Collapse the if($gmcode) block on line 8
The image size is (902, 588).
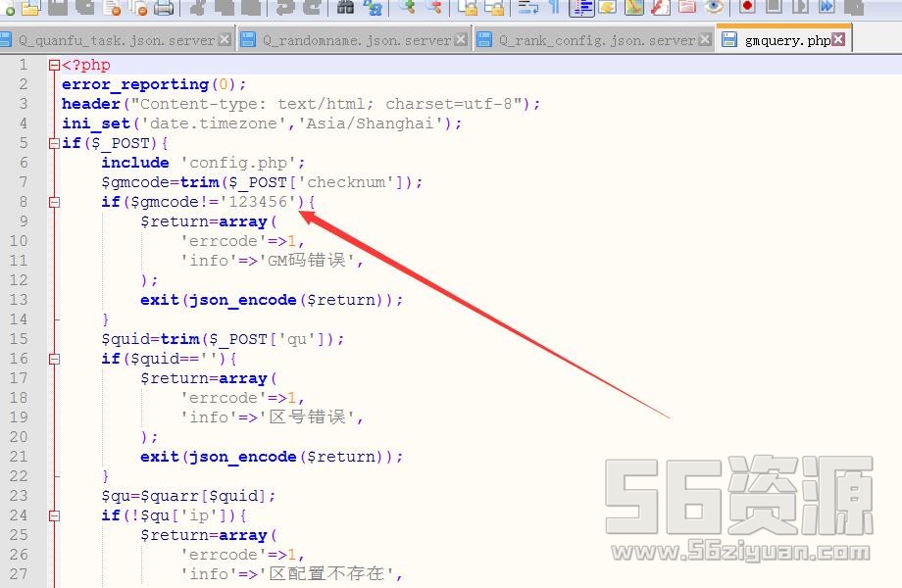point(54,202)
